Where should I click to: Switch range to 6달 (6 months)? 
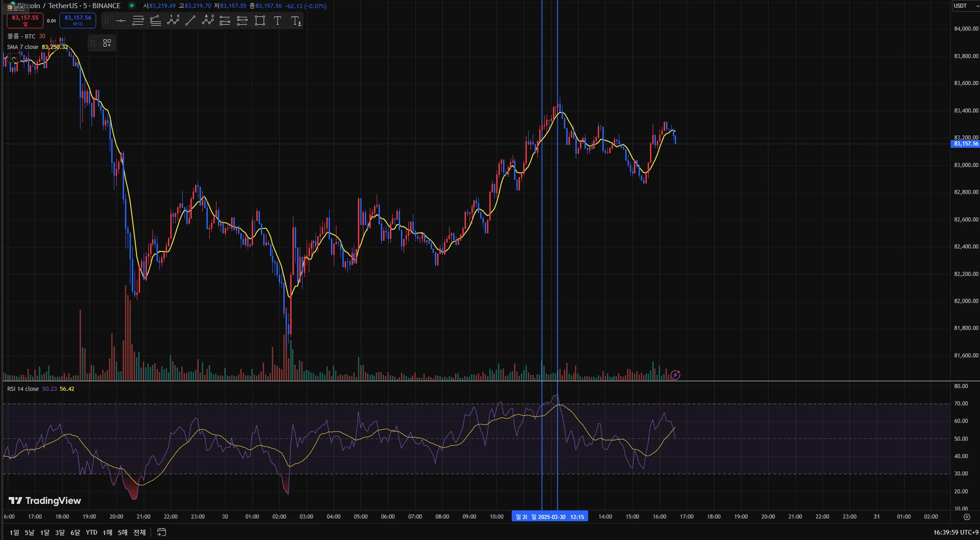point(76,532)
